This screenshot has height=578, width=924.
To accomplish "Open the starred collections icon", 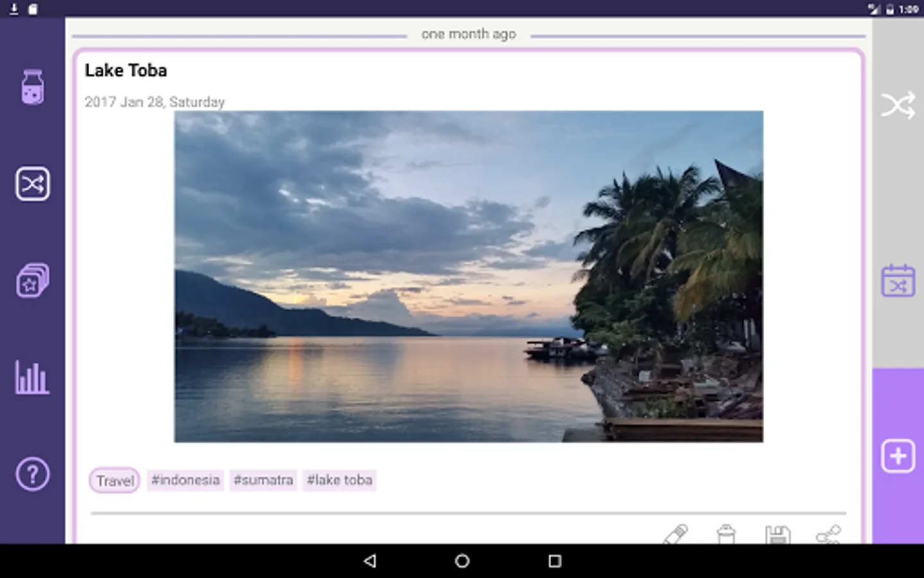I will pos(32,281).
